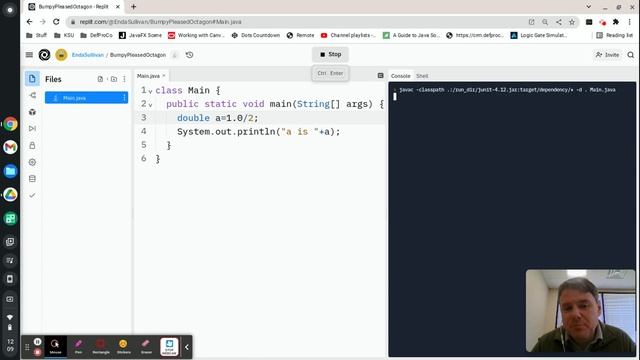
Task: Open Main.java file options menu
Action: (x=124, y=98)
